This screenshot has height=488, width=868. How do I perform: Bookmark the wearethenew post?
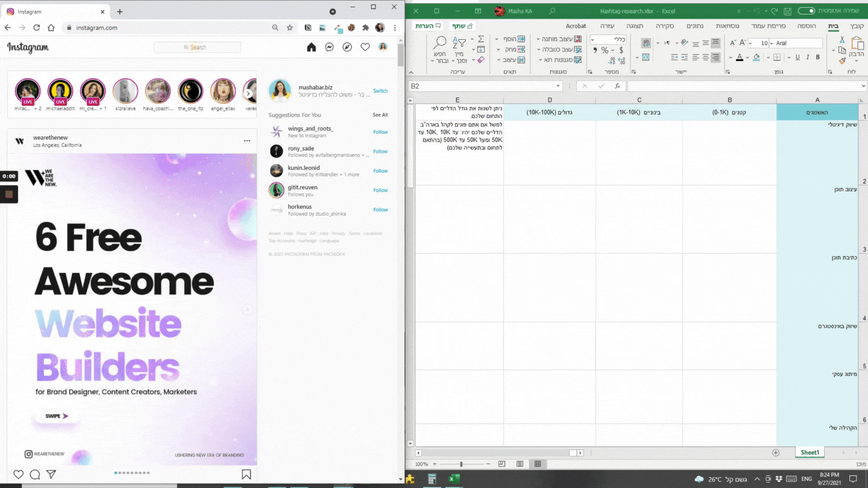click(x=247, y=475)
